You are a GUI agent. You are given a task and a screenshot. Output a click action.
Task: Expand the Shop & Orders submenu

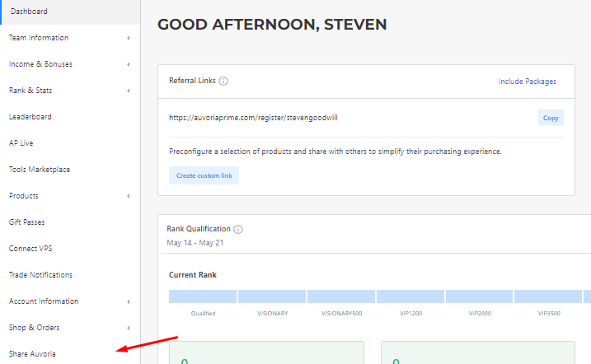tap(129, 328)
